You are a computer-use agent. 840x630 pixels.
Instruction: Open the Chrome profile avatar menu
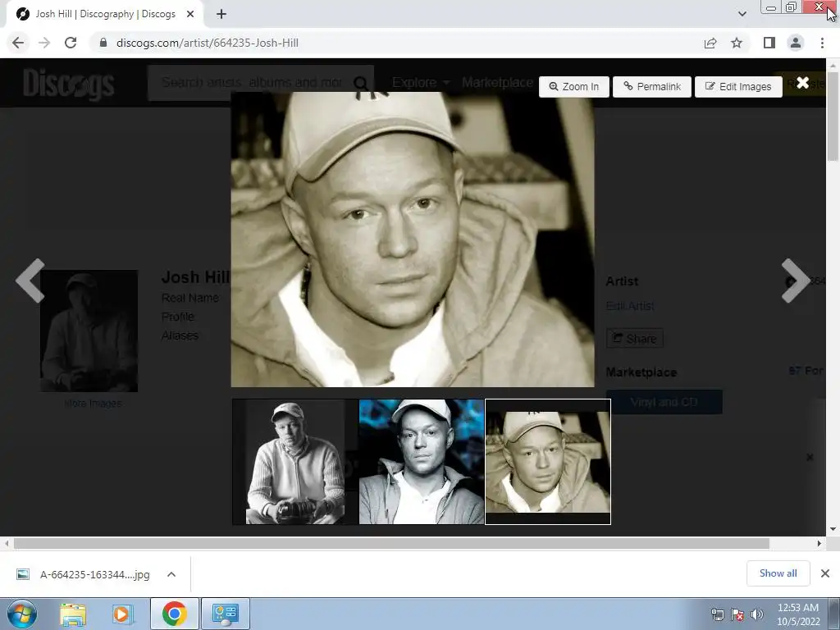point(796,43)
